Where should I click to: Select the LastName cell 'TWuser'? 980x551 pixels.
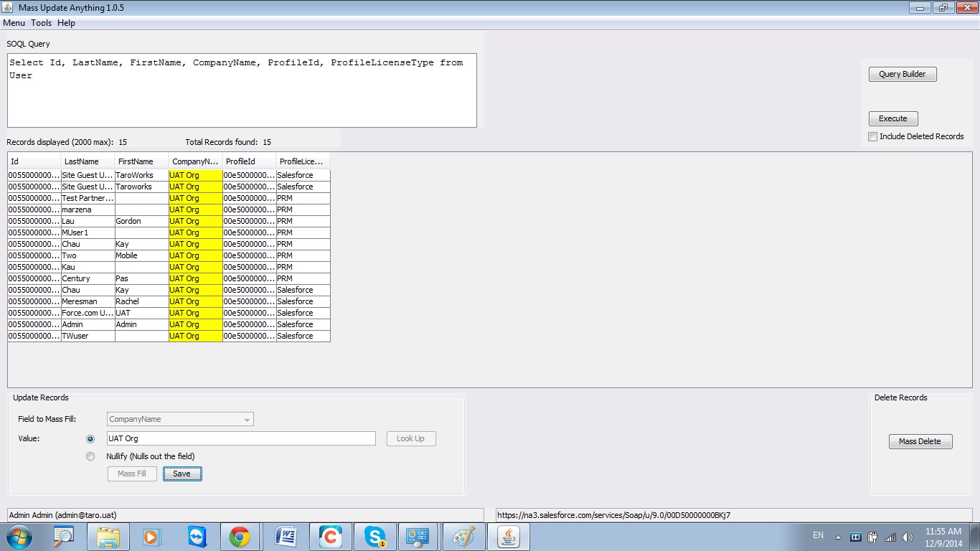88,336
